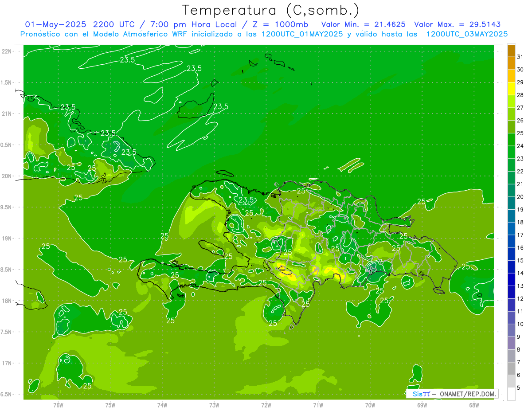Viewport: 532px width, 411px height.
Task: Click the yellow swatch between 28 and 29
Action: point(511,89)
